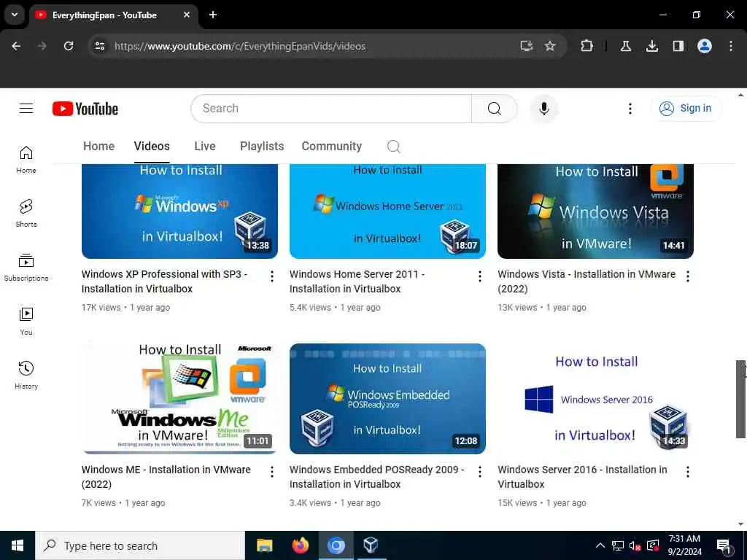Open options menu for Home Server 2011 video

(x=480, y=276)
